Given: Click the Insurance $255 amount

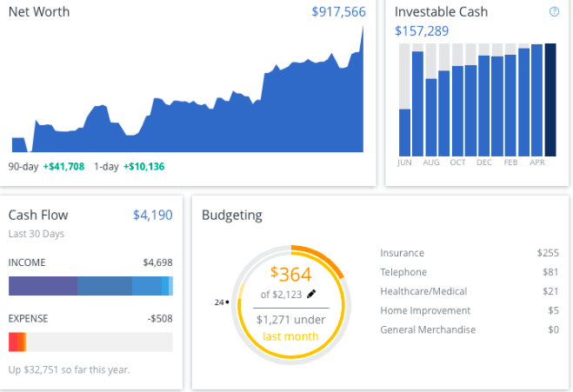Looking at the screenshot, I should point(548,253).
